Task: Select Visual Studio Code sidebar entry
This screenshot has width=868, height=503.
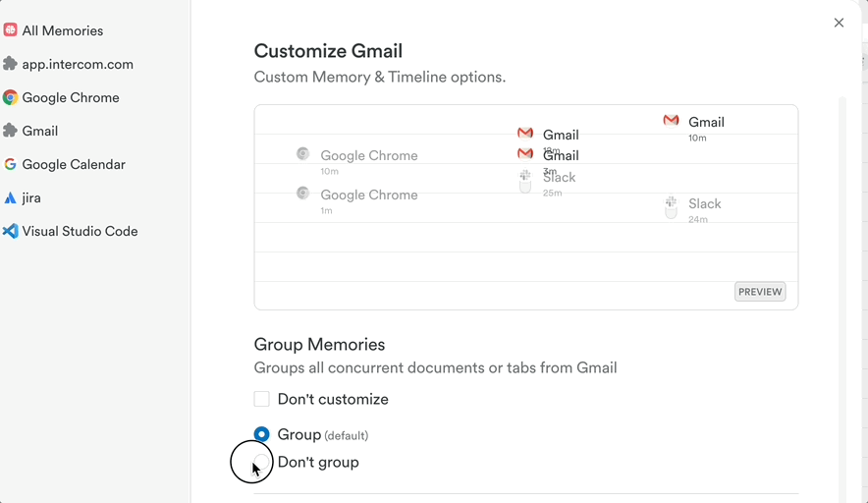Action: 80,231
